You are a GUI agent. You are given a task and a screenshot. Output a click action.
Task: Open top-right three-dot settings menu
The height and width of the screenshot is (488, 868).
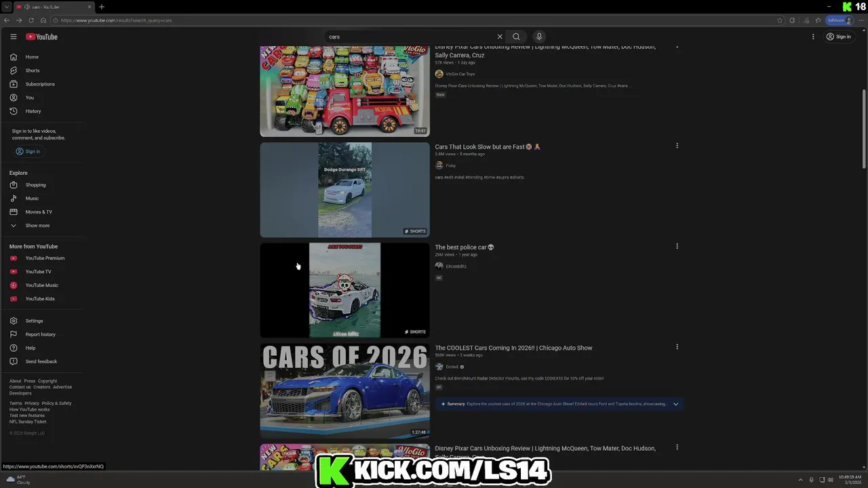[x=813, y=37]
